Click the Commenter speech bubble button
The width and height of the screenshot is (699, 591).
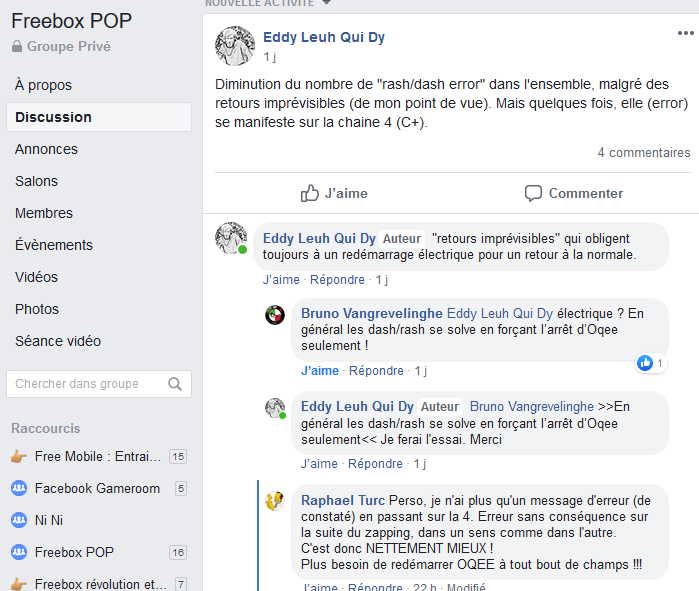point(574,193)
